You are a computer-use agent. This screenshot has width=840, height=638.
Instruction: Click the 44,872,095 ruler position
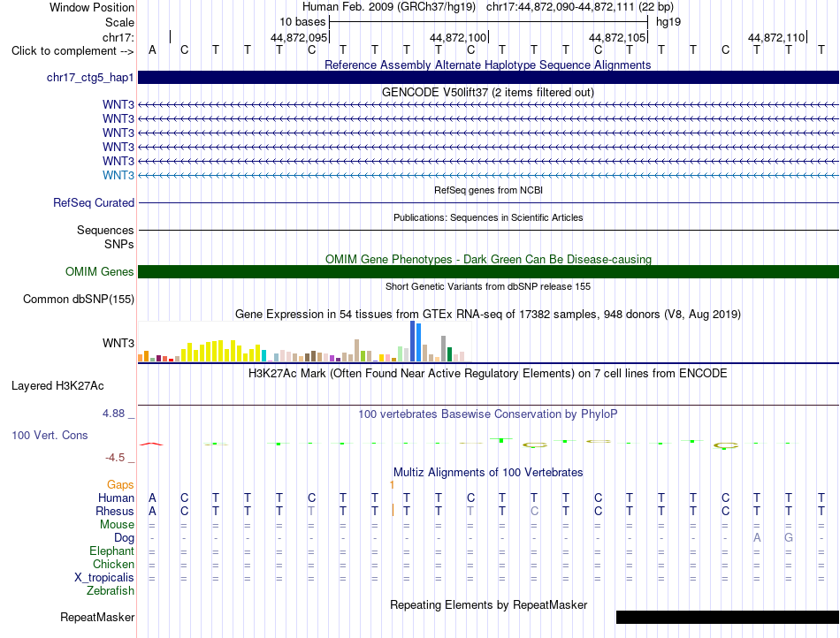point(299,37)
